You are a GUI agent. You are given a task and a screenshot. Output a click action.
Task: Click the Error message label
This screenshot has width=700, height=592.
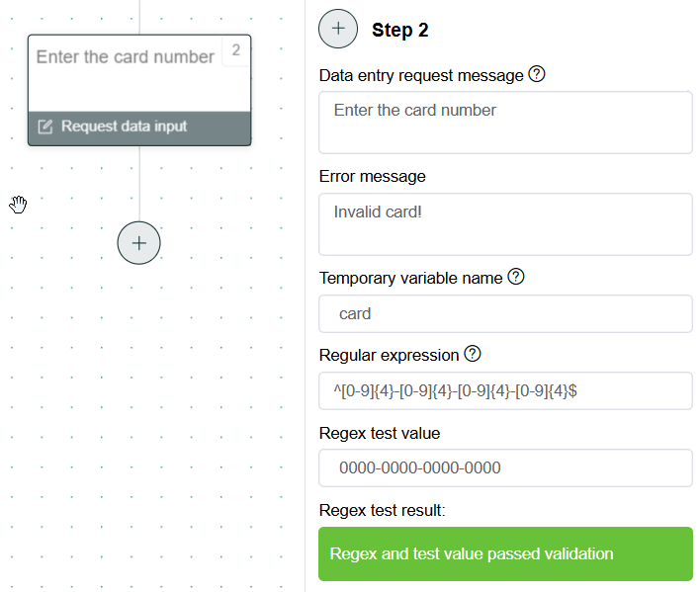click(373, 176)
